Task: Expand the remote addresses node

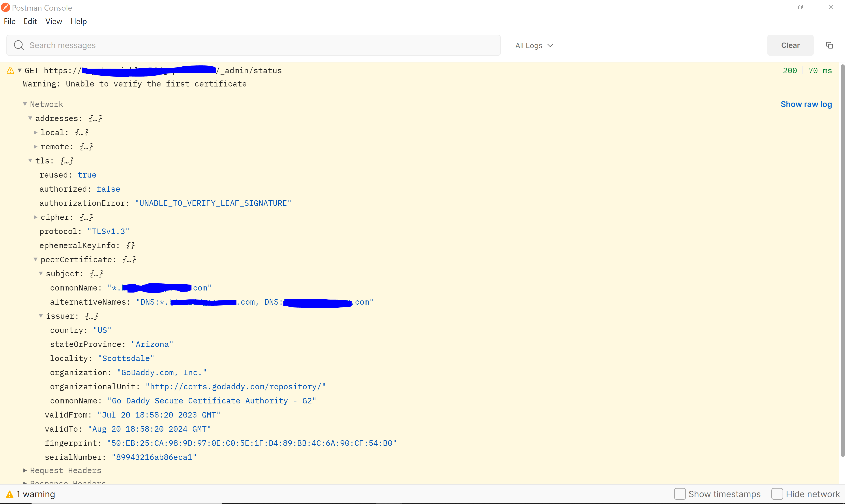Action: point(35,146)
